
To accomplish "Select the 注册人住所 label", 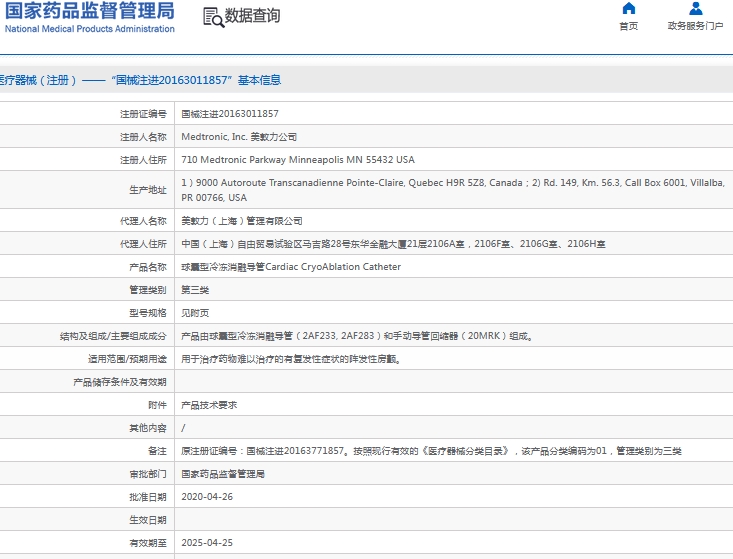I will point(143,160).
